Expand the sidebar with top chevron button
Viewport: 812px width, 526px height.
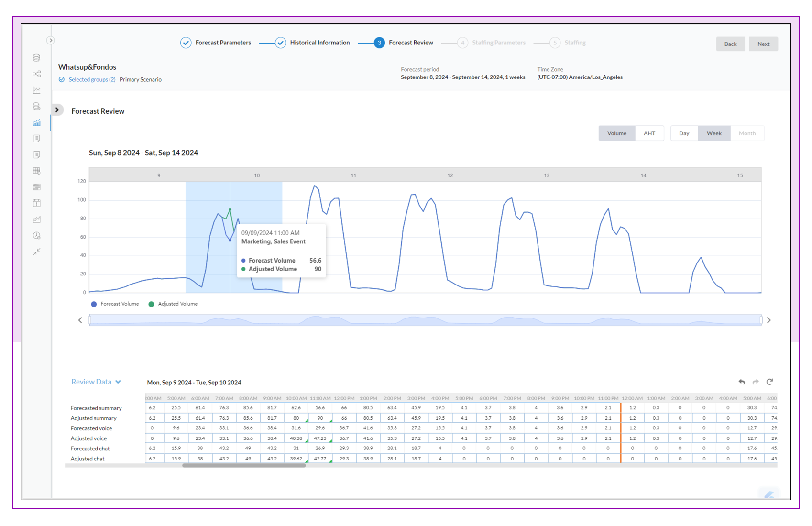(x=50, y=40)
